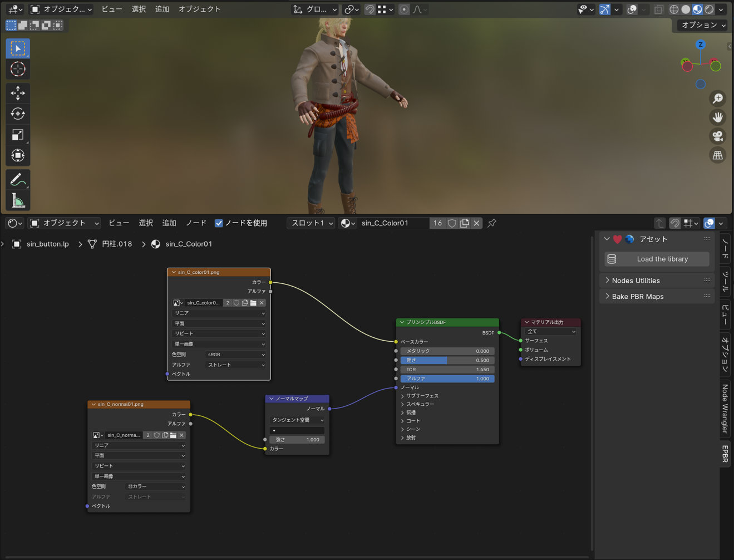The image size is (734, 560).
Task: Pick the Rotate tool
Action: coord(18,114)
